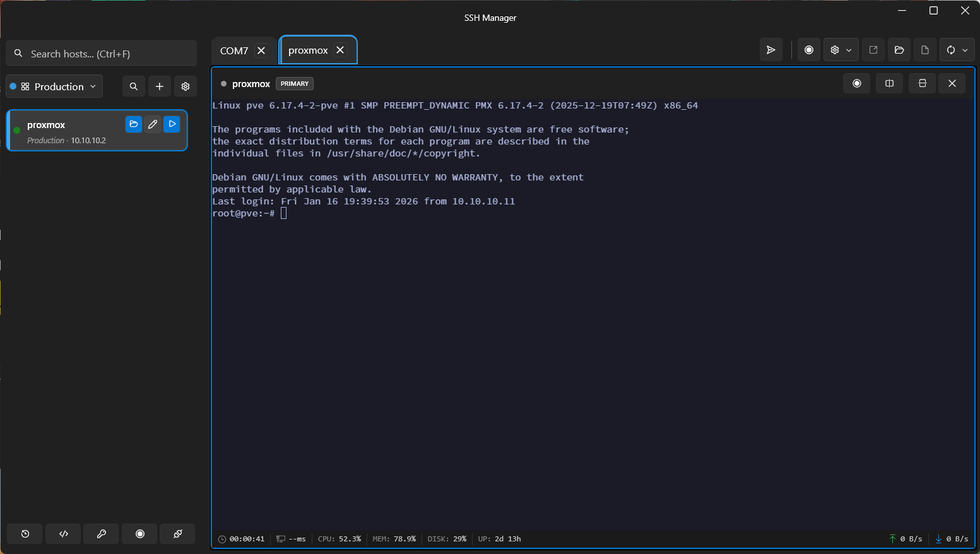Start recording using the top toolbar record icon

click(x=809, y=50)
